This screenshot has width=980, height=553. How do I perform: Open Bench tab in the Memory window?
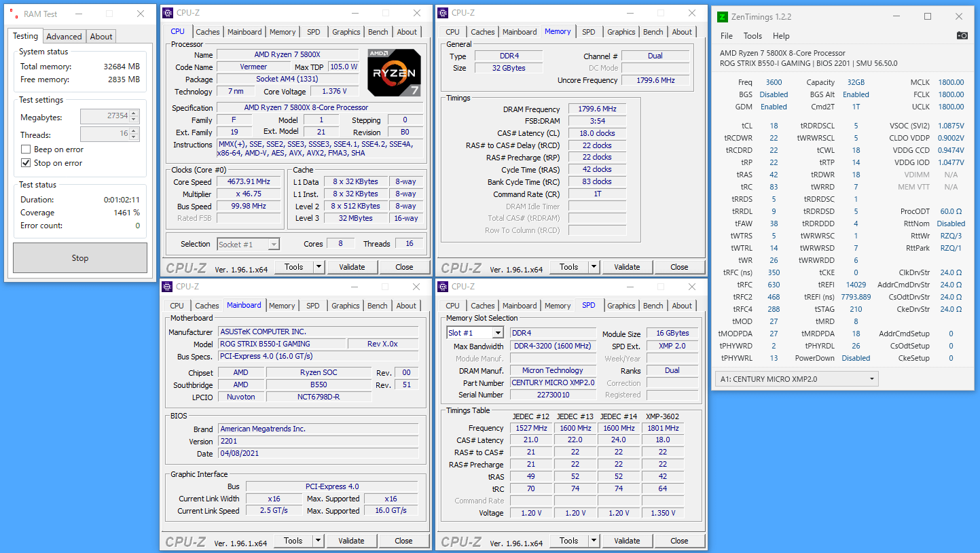coord(653,32)
